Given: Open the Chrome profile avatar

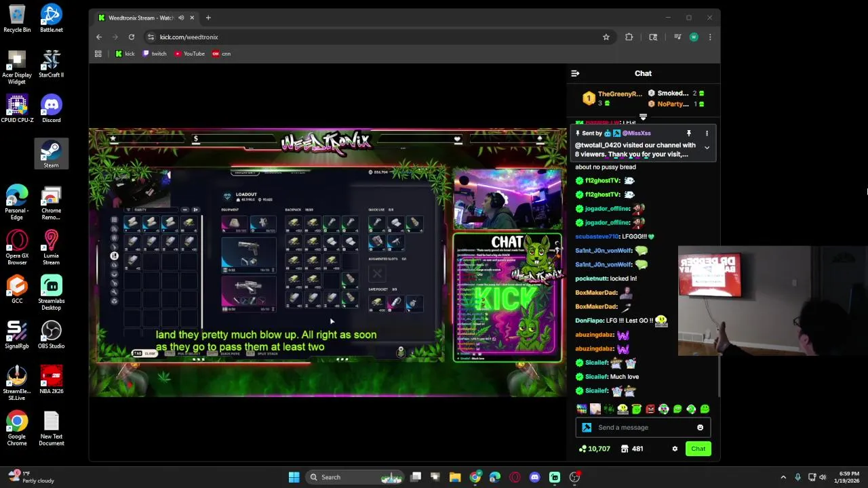Looking at the screenshot, I should [694, 37].
